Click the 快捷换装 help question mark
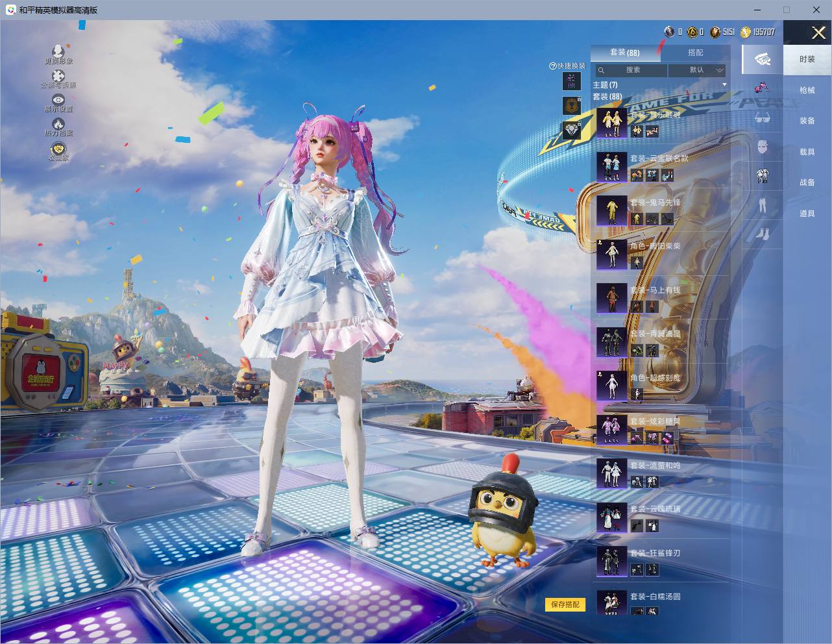The height and width of the screenshot is (644, 832). coord(553,66)
